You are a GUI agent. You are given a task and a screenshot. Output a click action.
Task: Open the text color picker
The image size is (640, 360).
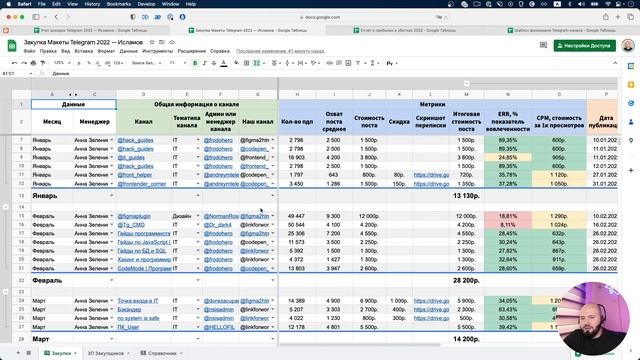pos(224,63)
